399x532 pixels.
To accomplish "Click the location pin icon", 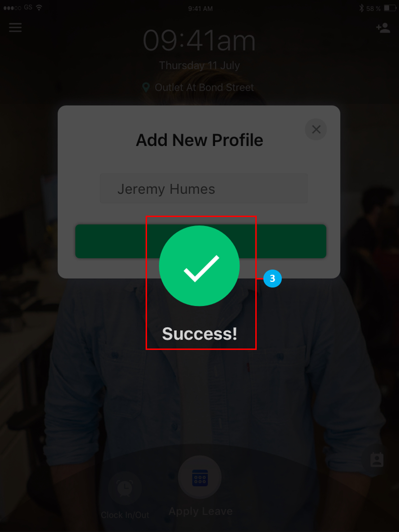I will click(x=146, y=87).
